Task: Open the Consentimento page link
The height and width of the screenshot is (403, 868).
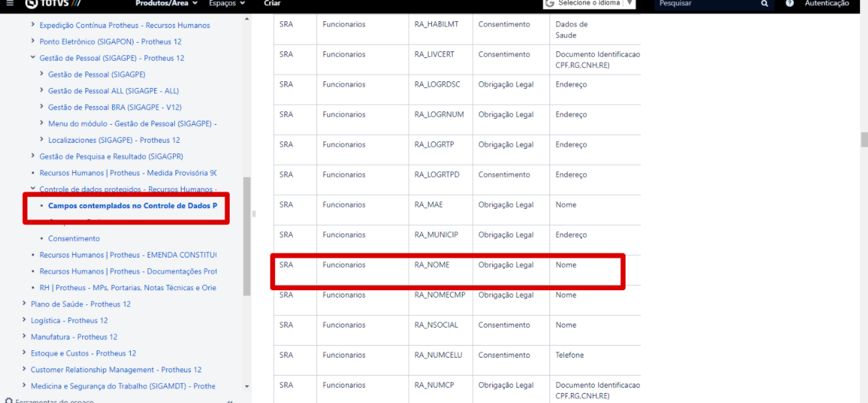Action: (74, 238)
